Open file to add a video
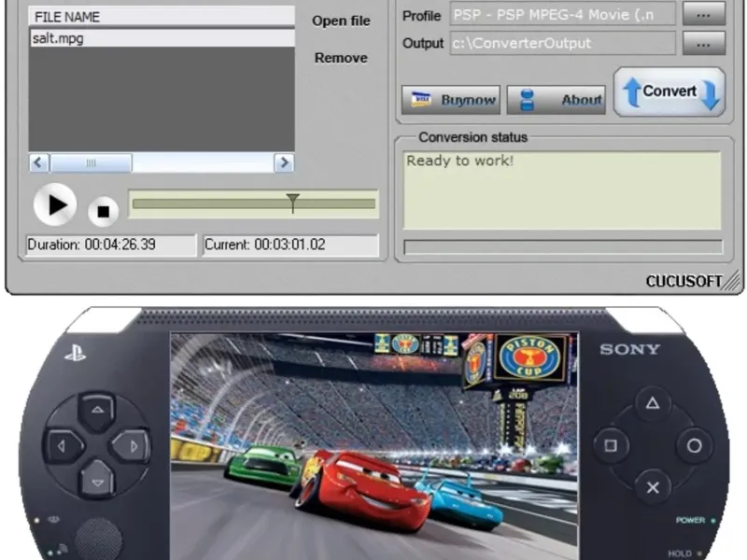 point(341,21)
